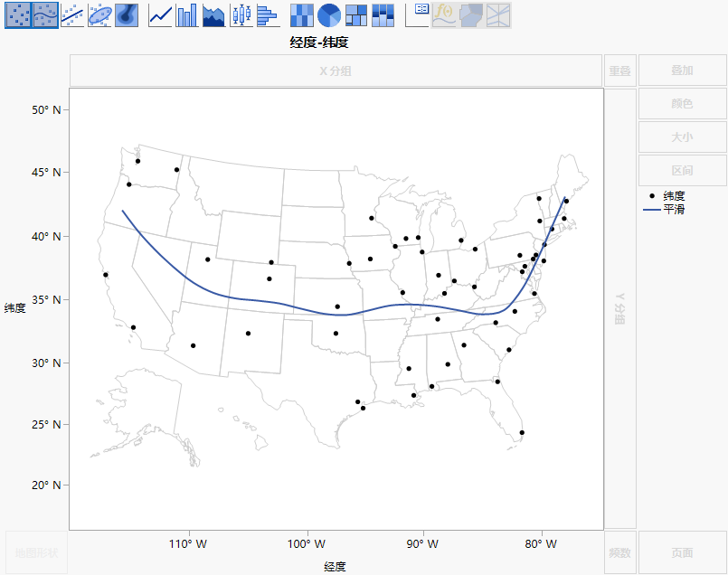Image resolution: width=728 pixels, height=575 pixels.
Task: Click the 35° N axis tick label
Action: [x=46, y=300]
